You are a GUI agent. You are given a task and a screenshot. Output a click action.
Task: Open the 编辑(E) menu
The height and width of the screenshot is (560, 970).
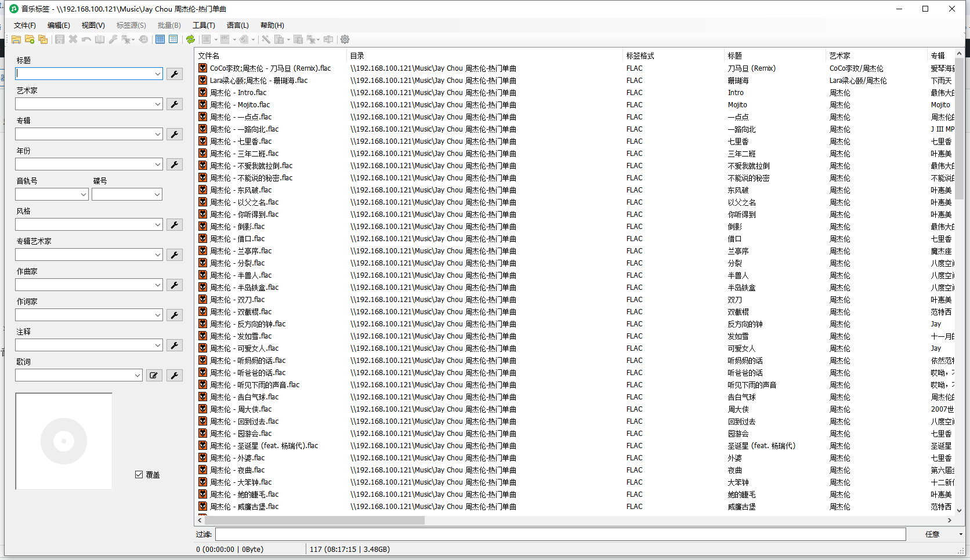59,25
